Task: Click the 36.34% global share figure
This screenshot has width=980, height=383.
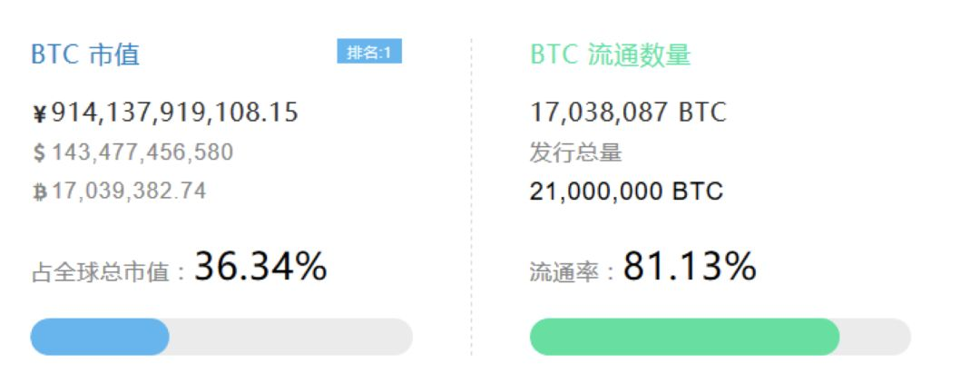Action: point(260,266)
